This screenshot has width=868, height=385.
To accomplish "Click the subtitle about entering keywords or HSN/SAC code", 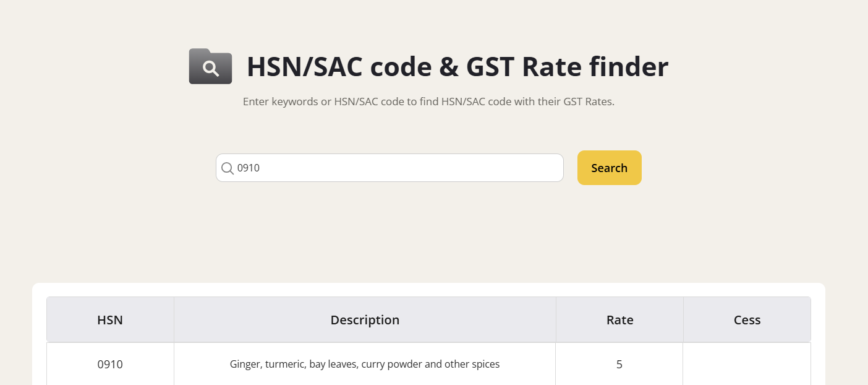I will [x=429, y=101].
